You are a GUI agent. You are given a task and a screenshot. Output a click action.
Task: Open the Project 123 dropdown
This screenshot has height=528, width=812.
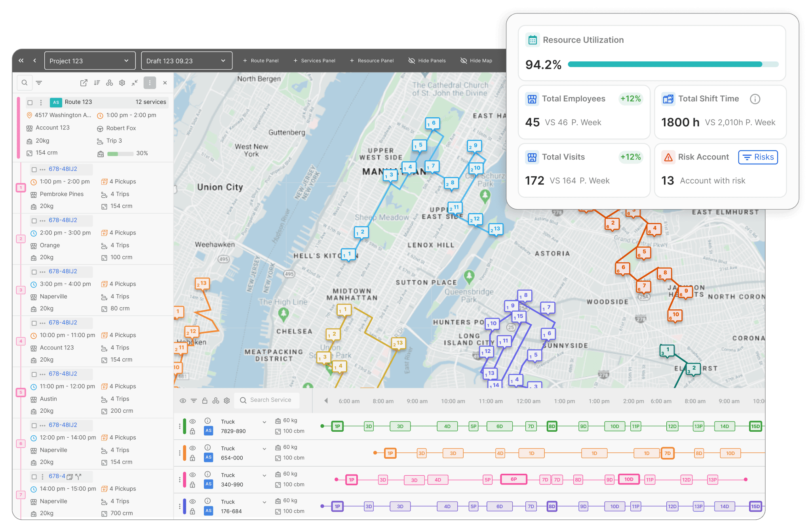coord(90,61)
